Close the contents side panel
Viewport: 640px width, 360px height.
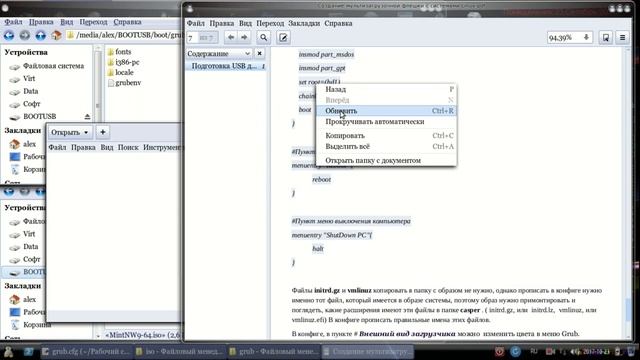point(260,53)
